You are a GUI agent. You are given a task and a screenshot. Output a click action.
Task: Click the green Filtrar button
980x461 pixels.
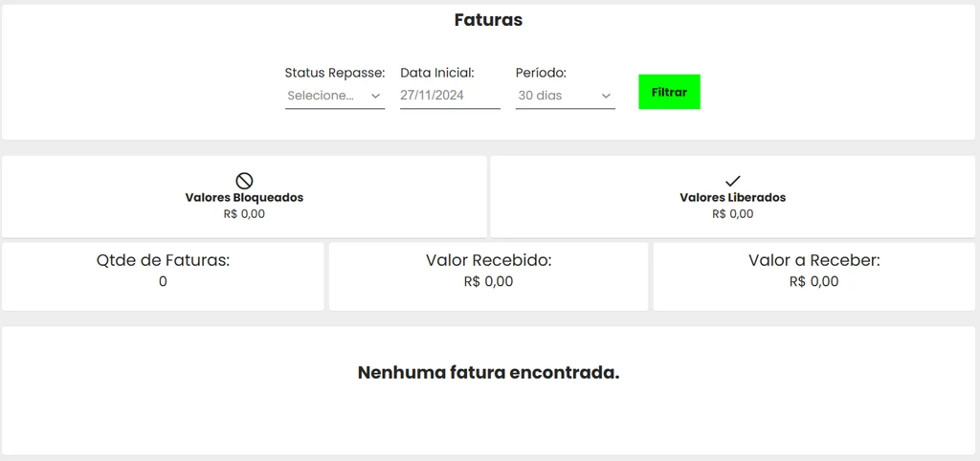point(669,92)
